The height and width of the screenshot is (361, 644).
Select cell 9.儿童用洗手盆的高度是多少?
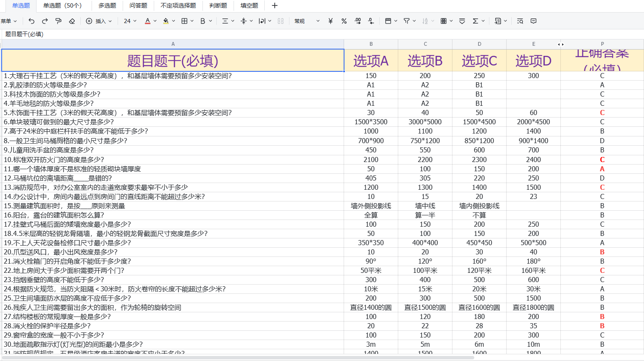point(173,150)
